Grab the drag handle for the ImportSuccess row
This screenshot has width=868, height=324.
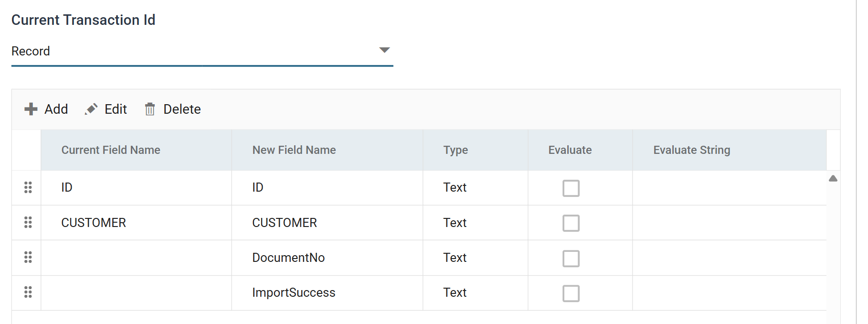28,292
